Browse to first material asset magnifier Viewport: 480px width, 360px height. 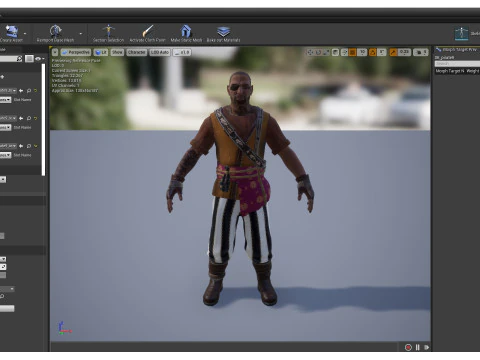[29, 91]
